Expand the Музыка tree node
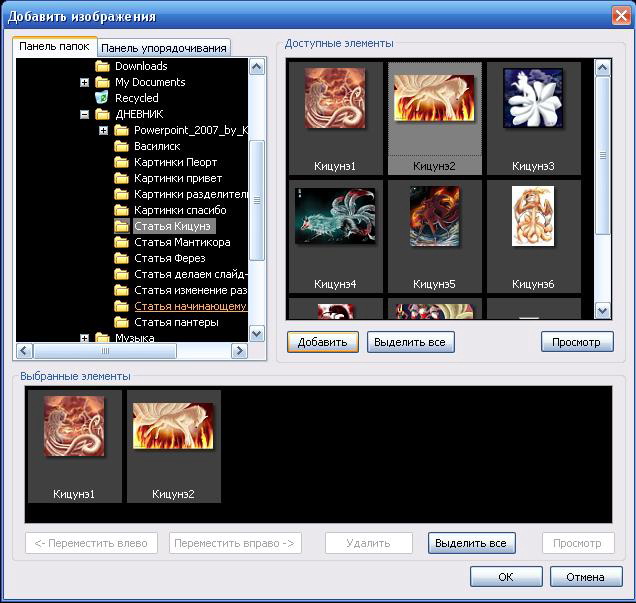636x603 pixels. (84, 338)
